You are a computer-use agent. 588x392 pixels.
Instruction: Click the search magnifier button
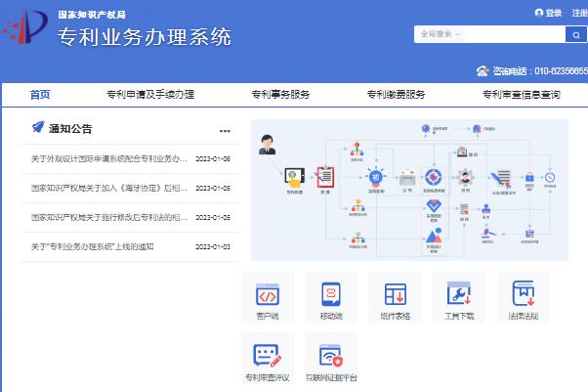[x=576, y=34]
